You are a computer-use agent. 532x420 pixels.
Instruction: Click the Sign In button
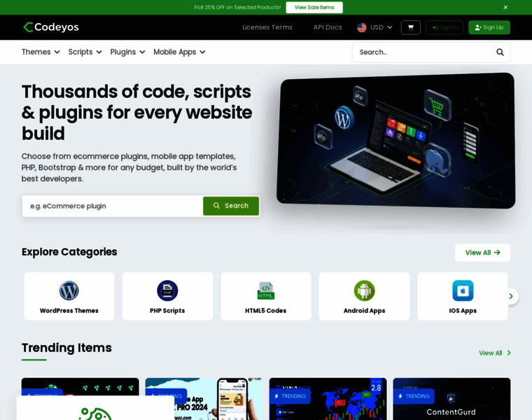click(x=444, y=27)
